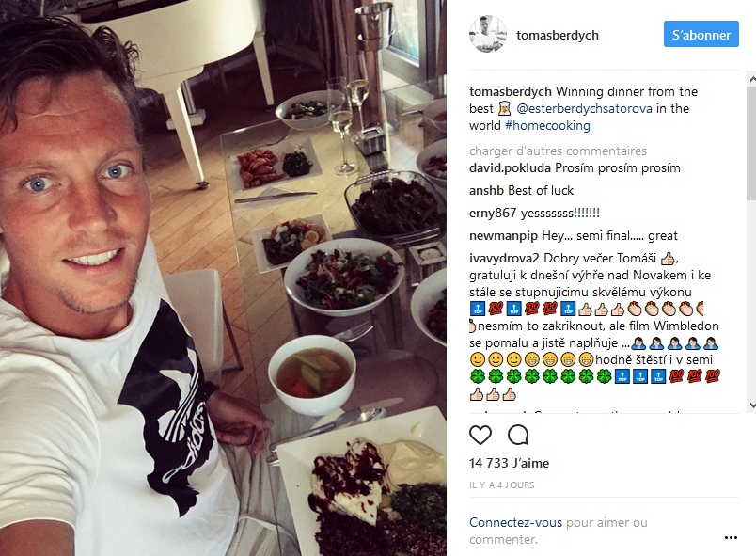The height and width of the screenshot is (556, 756).
Task: Open the tomasberdych username in header
Action: pyautogui.click(x=558, y=35)
